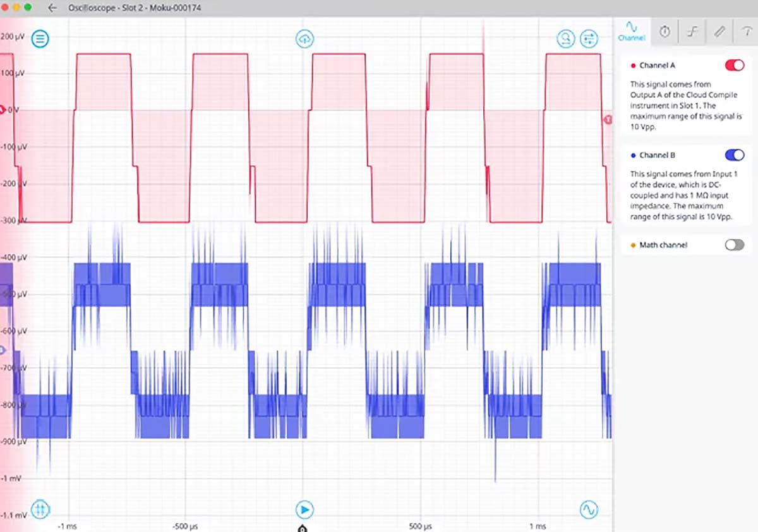Click the trigger position marker on time axis
The width and height of the screenshot is (758, 532).
(x=303, y=528)
